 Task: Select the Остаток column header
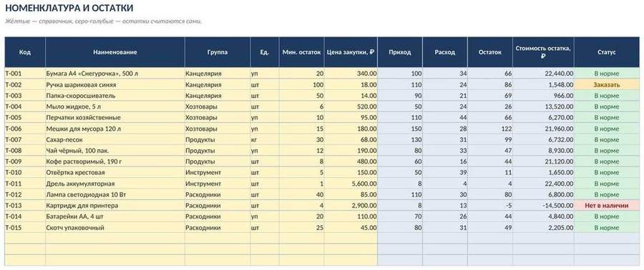tap(490, 52)
